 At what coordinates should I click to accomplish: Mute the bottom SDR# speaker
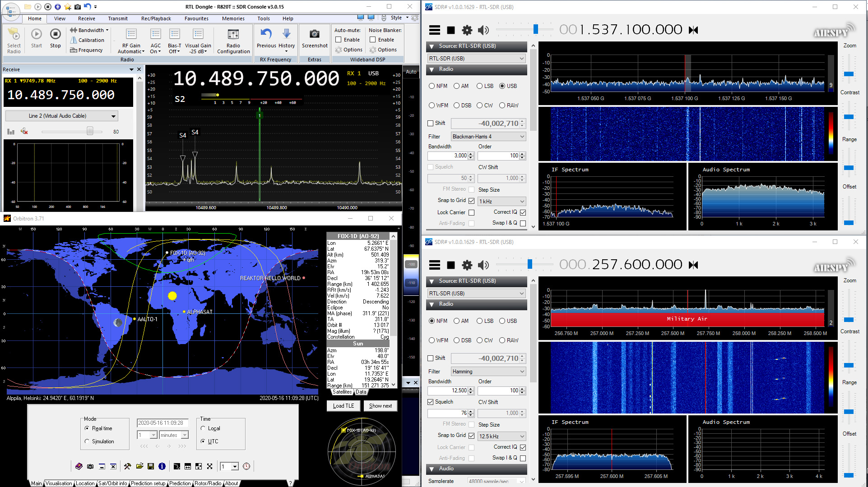click(483, 265)
